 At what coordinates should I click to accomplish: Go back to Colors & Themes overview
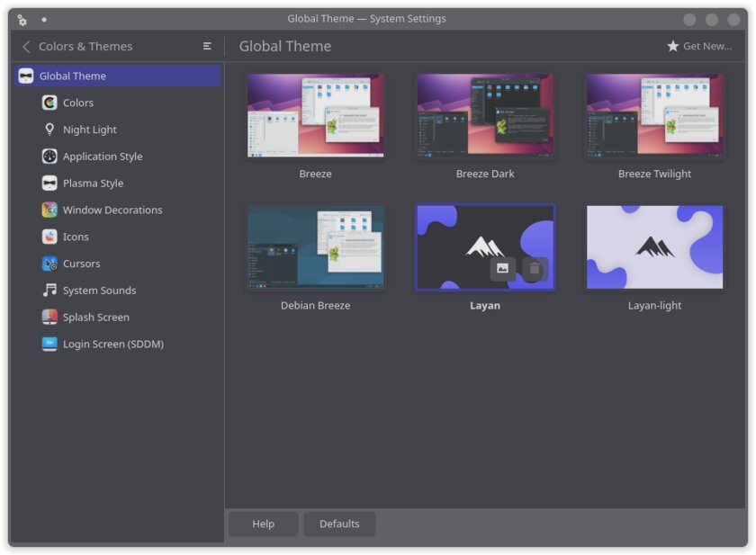(x=25, y=46)
